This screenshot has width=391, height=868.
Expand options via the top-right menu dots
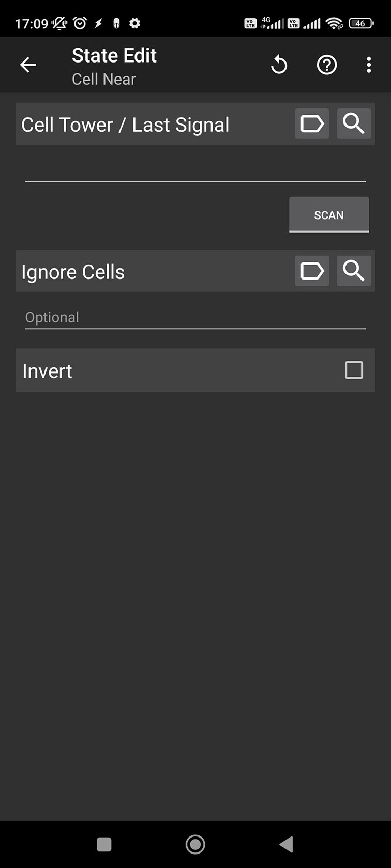pos(368,65)
